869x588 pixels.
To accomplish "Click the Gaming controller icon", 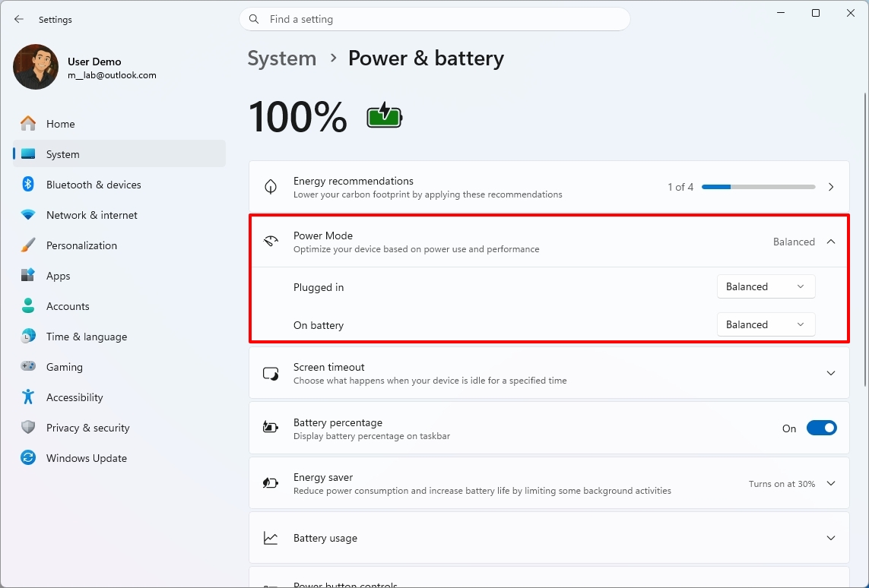I will 27,366.
